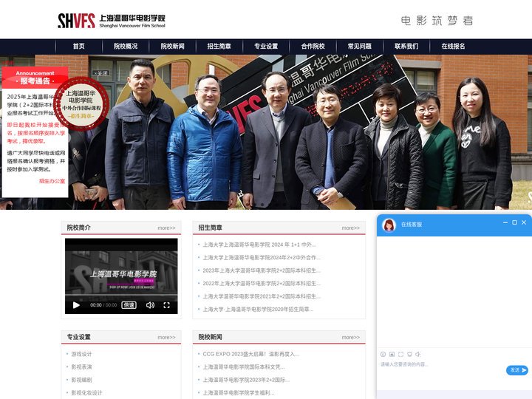Viewport: 532px width, 399px height.
Task: Focus the chat message input field
Action: (441, 370)
